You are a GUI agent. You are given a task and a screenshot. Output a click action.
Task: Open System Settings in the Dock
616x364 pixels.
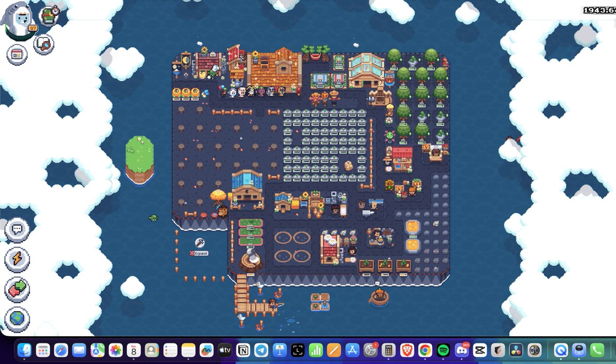371,350
